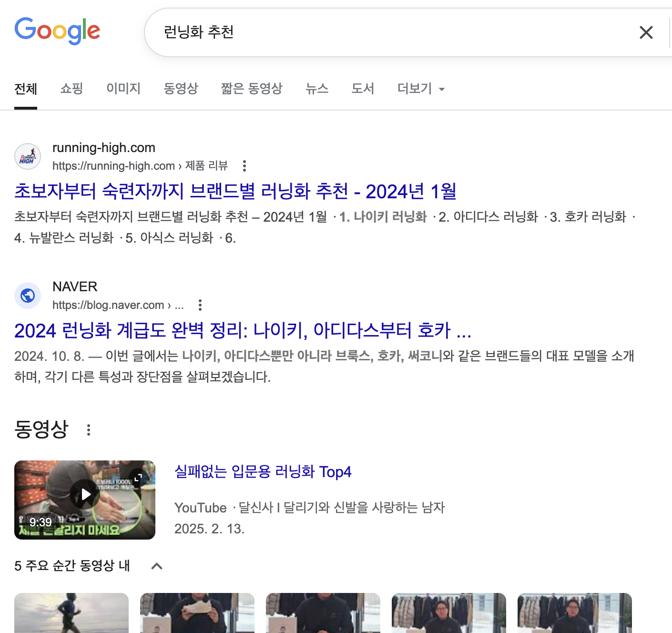The height and width of the screenshot is (633, 672).
Task: Go to the 동영상 tab
Action: coord(181,89)
